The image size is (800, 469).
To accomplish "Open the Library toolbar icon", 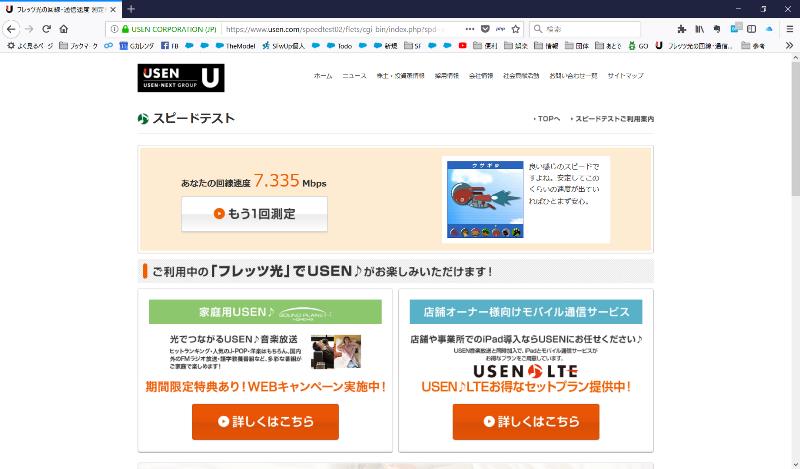I will (699, 29).
